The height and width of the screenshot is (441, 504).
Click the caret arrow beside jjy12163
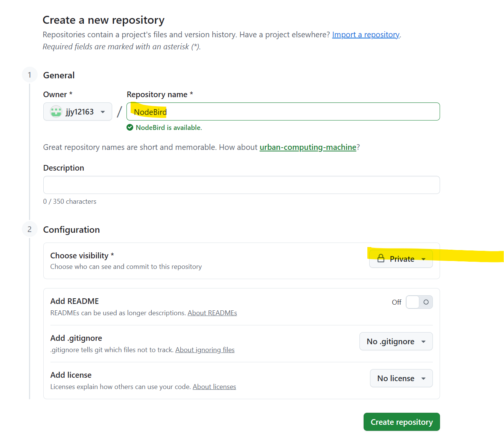[103, 112]
